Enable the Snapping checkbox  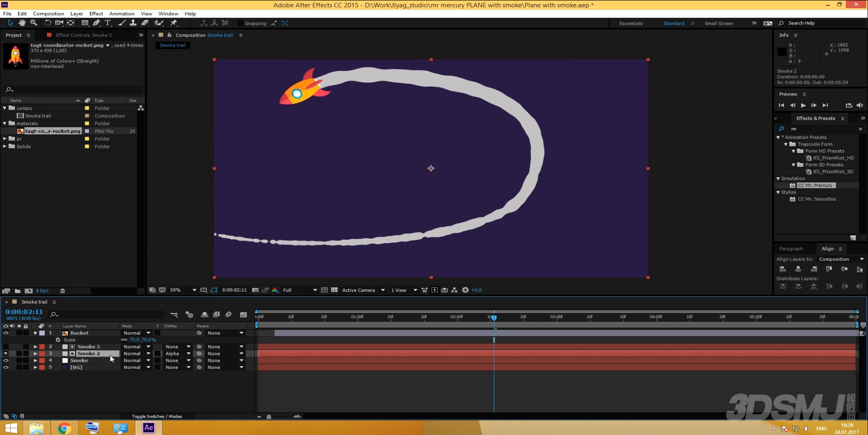click(x=240, y=23)
